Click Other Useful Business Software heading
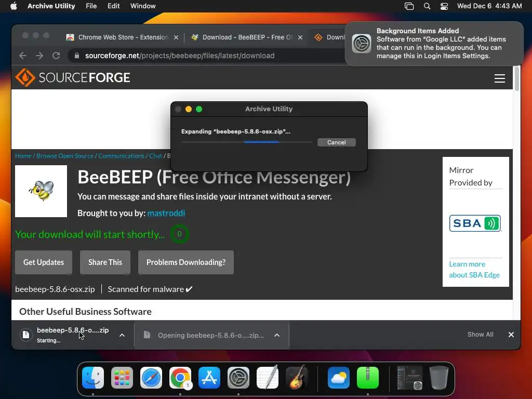The width and height of the screenshot is (532, 399). click(85, 312)
